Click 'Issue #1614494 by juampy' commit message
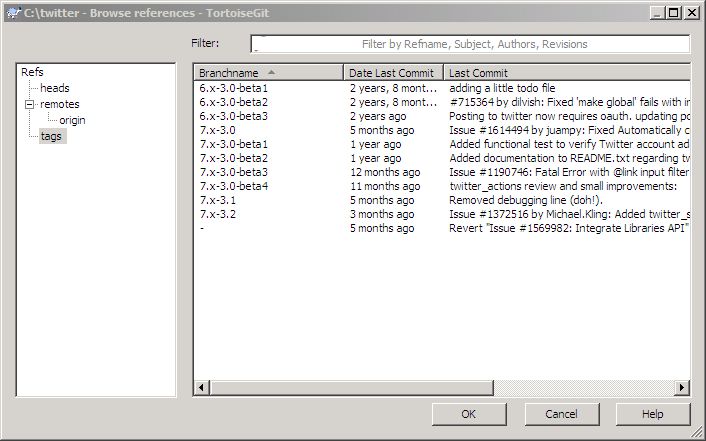Screen dimensions: 706x441 tap(570, 130)
